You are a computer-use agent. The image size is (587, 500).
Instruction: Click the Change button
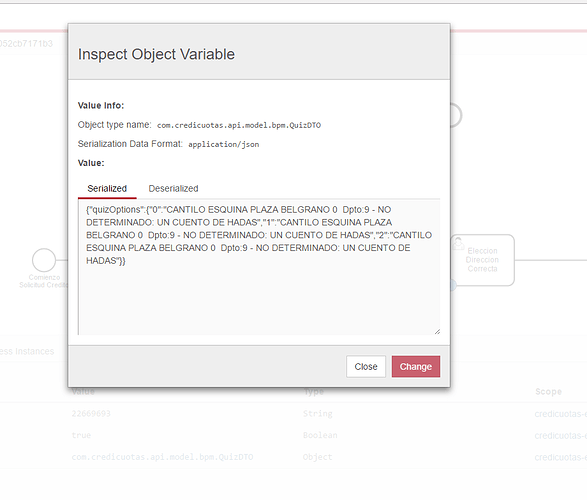click(416, 366)
